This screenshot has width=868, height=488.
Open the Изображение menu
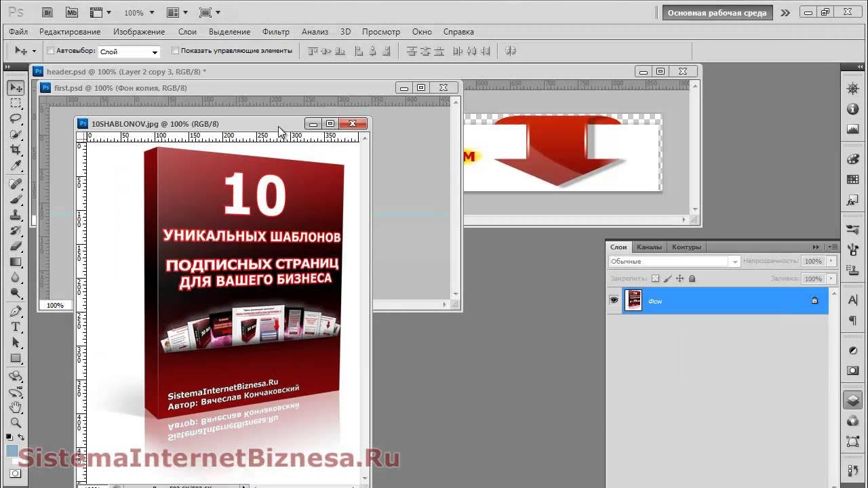pyautogui.click(x=139, y=32)
